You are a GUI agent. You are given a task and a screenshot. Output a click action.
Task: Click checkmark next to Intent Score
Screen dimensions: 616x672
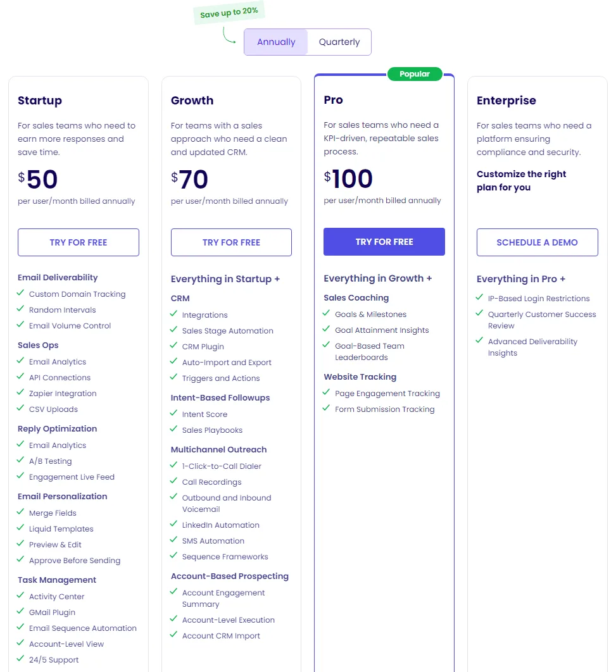click(174, 414)
